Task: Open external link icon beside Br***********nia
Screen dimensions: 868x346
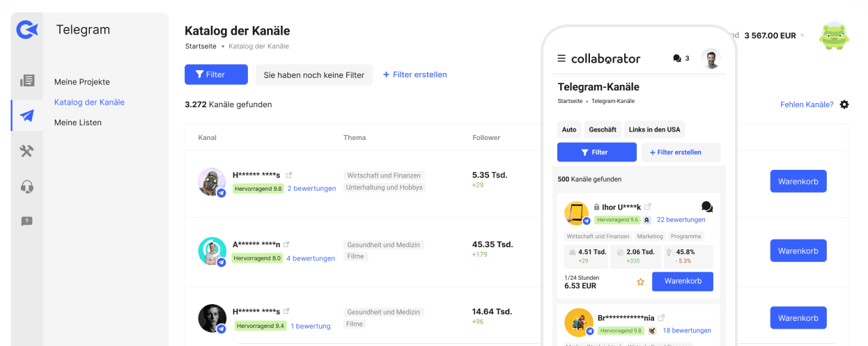Action: point(662,317)
